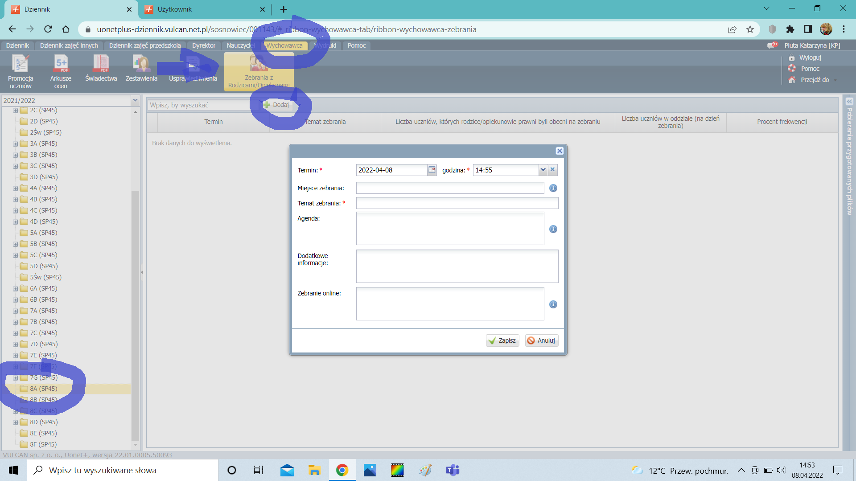Expand the 6B (SP45) class node
Image resolution: width=856 pixels, height=504 pixels.
(16, 300)
